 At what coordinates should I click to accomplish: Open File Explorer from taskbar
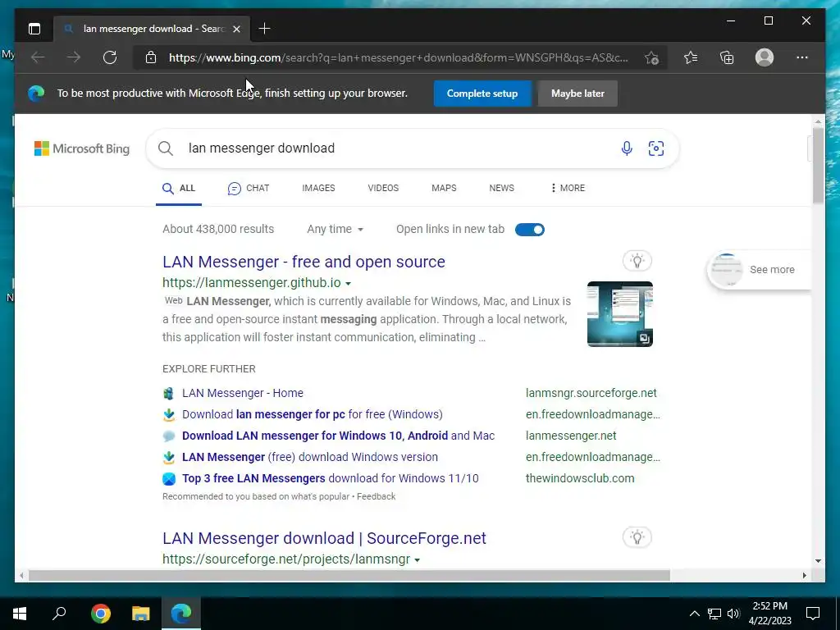click(141, 614)
